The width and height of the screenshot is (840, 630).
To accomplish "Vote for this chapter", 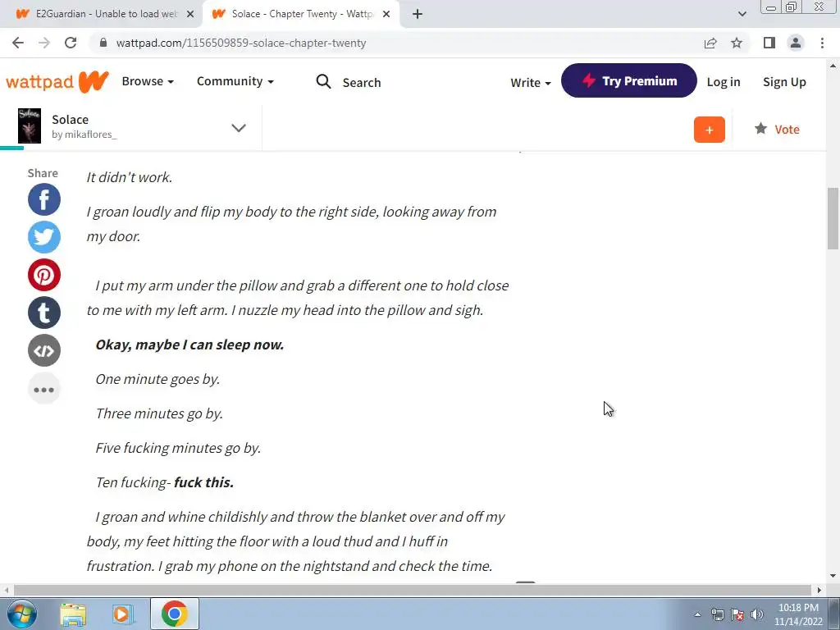I will (x=777, y=129).
